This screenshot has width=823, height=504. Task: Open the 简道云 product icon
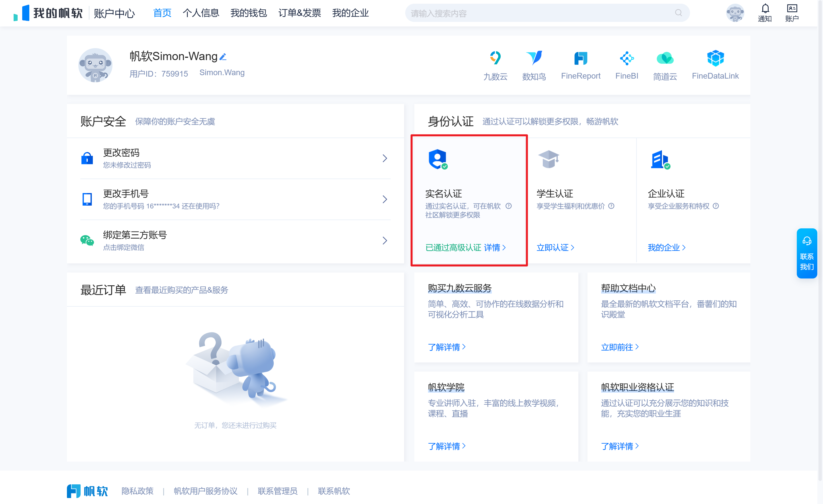(x=665, y=58)
